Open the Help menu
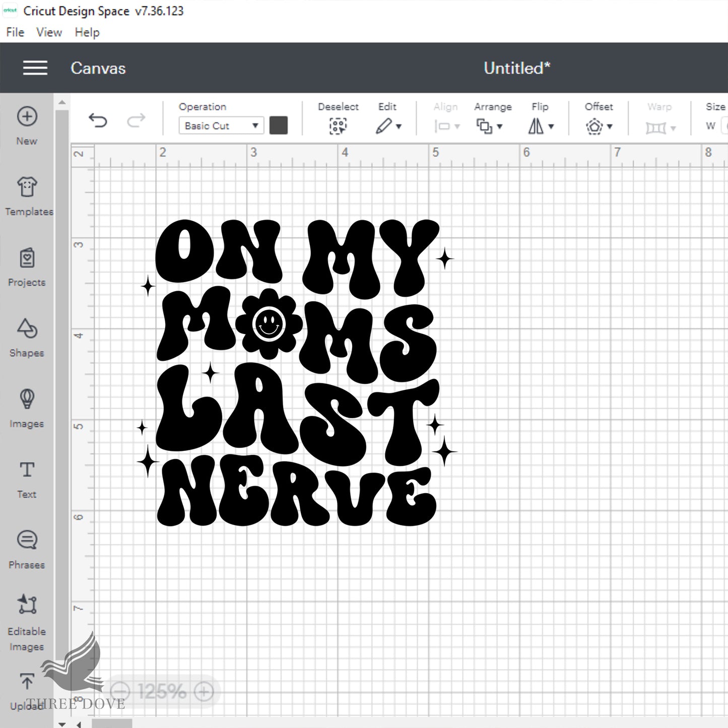Viewport: 728px width, 728px height. [87, 32]
